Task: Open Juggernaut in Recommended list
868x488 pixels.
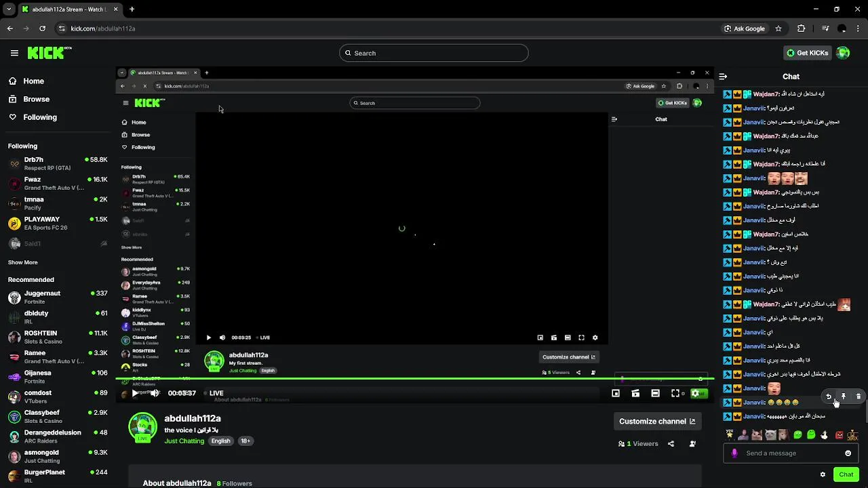Action: (x=58, y=297)
